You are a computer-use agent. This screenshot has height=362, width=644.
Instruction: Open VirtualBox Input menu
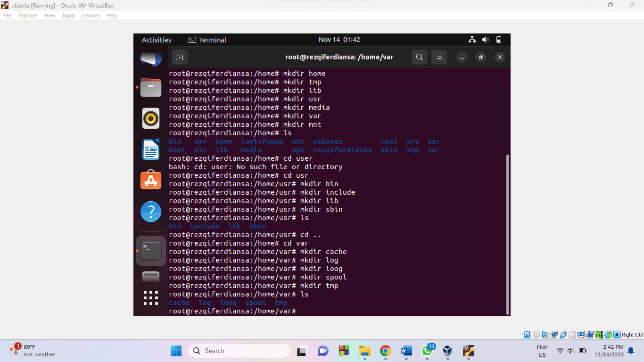click(x=68, y=16)
